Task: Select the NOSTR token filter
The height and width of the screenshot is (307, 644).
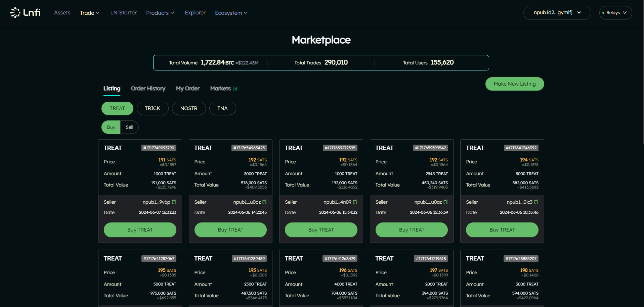Action: tap(189, 108)
